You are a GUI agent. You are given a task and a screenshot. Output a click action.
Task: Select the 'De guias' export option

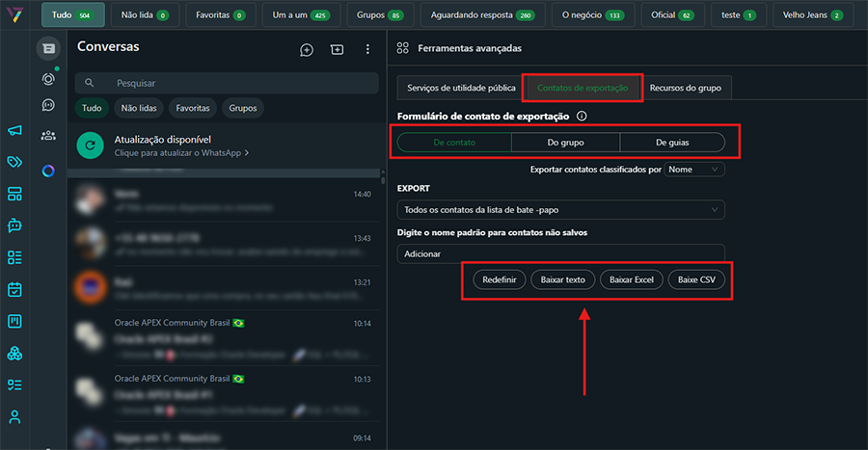tap(673, 143)
